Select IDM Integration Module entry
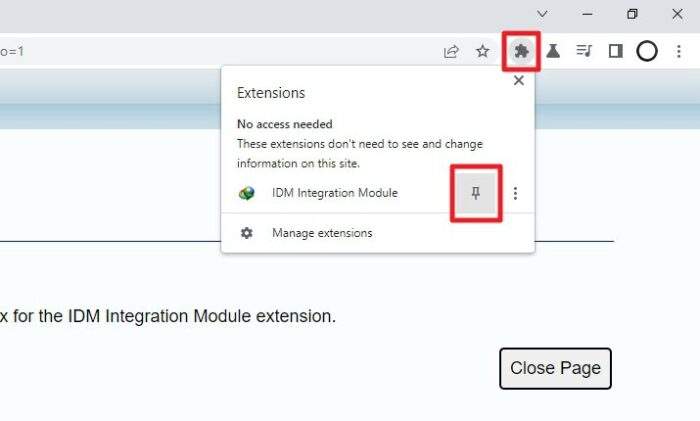This screenshot has height=421, width=700. [334, 193]
